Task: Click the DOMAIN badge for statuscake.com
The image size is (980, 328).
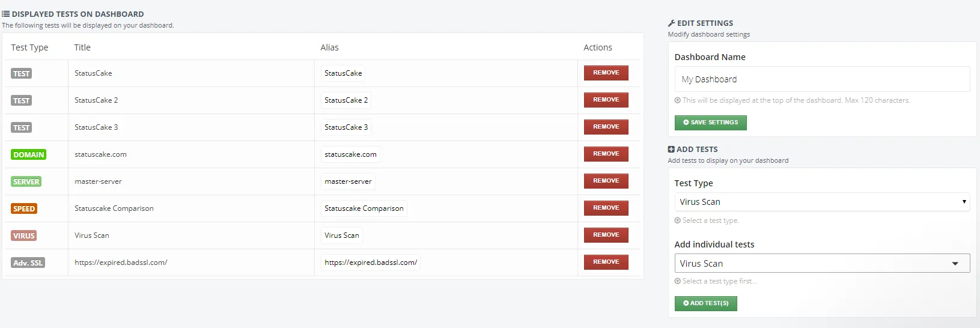Action: coord(28,154)
